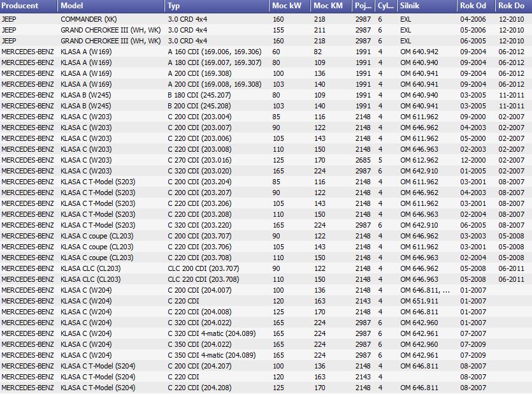Select C 220 CDI (204.208) type cell
Viewport: 532px width, 394px height.
(x=199, y=388)
